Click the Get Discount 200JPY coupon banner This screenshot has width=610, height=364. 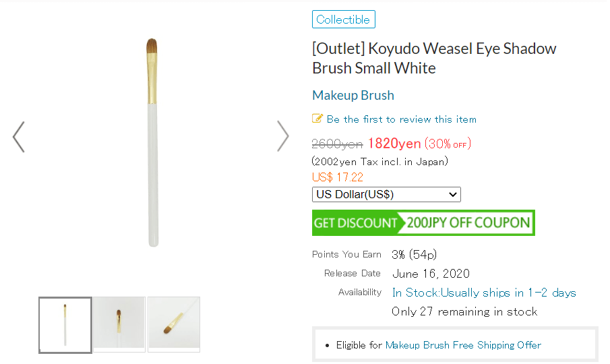coord(423,222)
